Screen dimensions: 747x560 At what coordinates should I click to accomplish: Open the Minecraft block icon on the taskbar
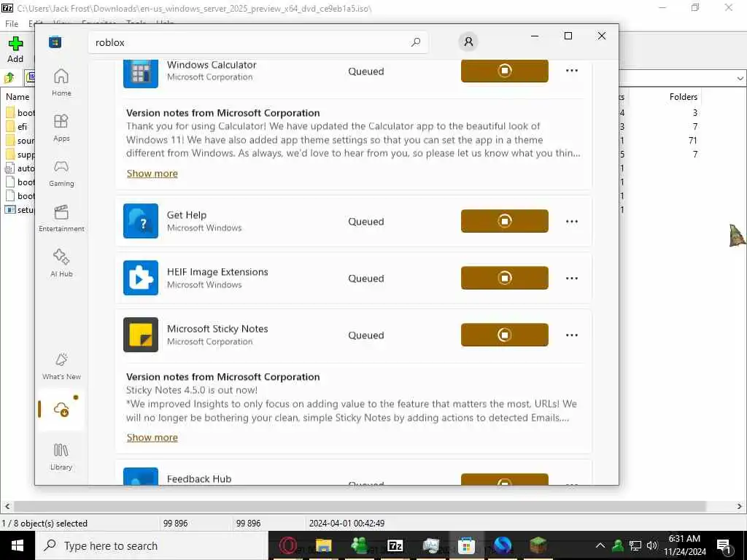(538, 545)
